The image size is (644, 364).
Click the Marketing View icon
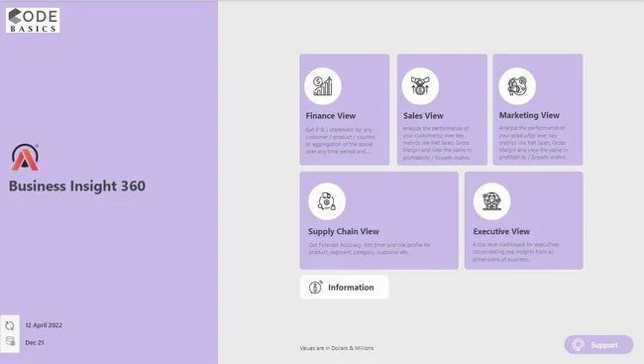point(517,86)
